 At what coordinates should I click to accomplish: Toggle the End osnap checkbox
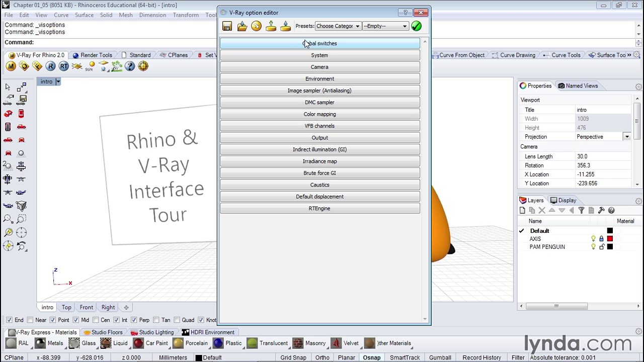click(9, 320)
